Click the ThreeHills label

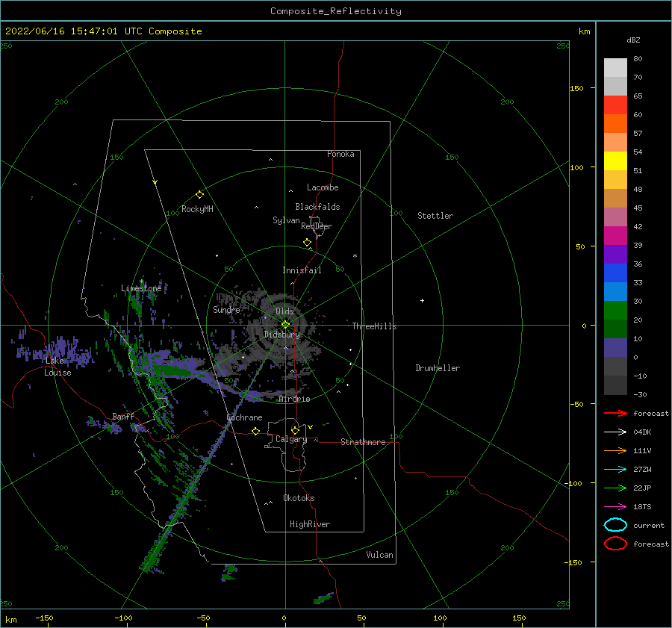[375, 326]
